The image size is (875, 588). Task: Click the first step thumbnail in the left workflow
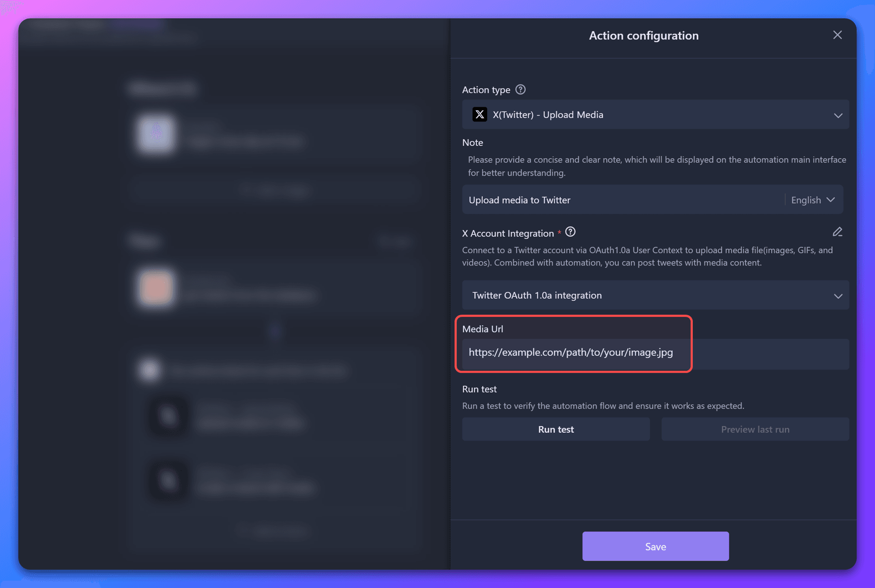point(155,134)
